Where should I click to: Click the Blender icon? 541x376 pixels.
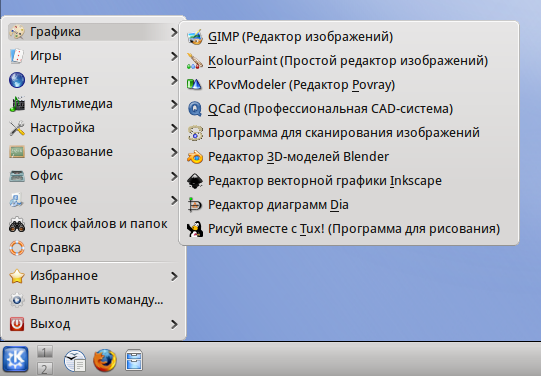coord(195,157)
